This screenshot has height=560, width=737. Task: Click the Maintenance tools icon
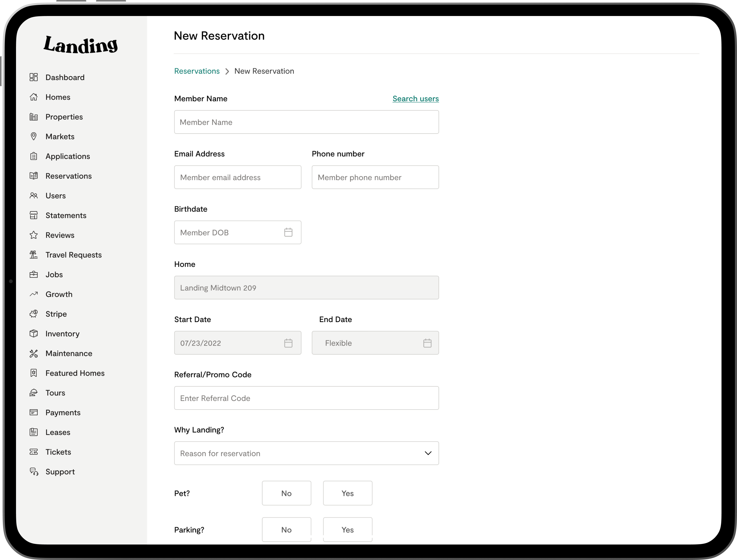[34, 353]
